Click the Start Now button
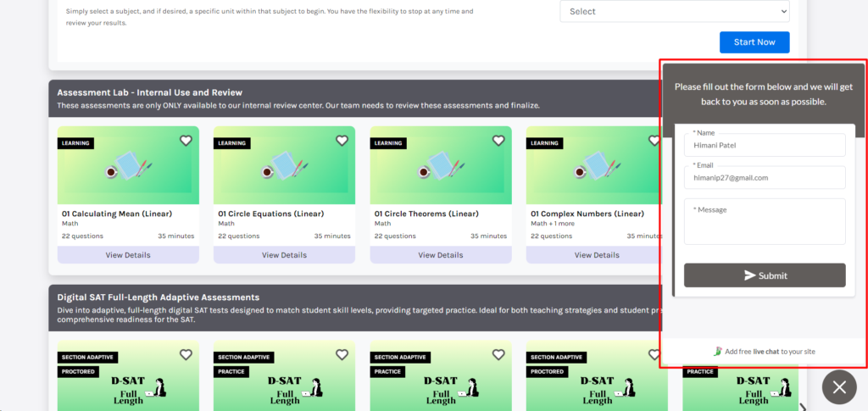The image size is (868, 411). point(754,42)
